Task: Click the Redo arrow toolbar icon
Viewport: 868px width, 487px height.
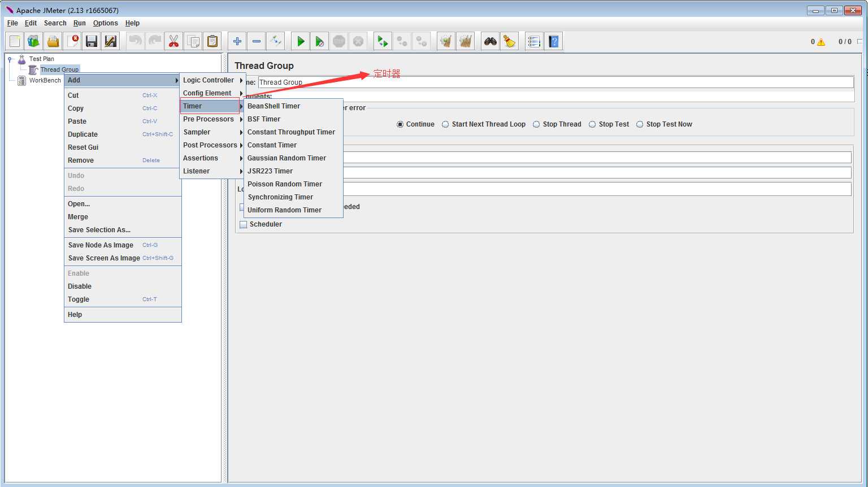Action: coord(155,41)
